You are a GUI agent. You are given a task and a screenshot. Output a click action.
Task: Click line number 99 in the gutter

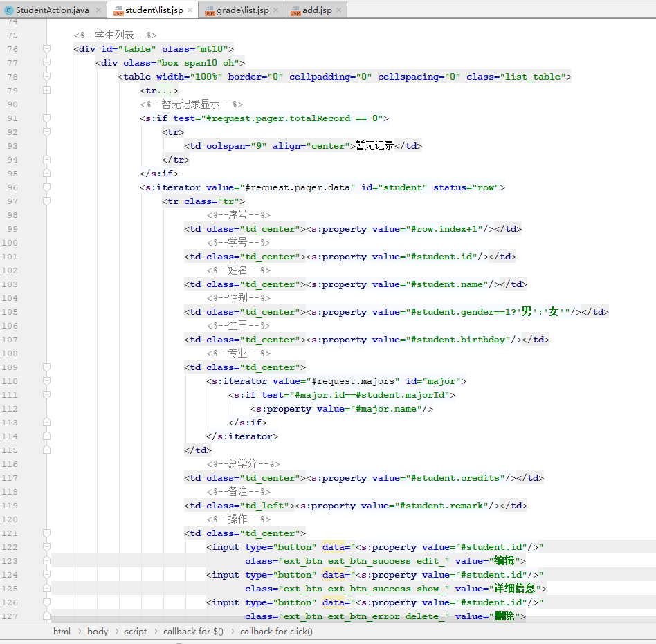12,229
